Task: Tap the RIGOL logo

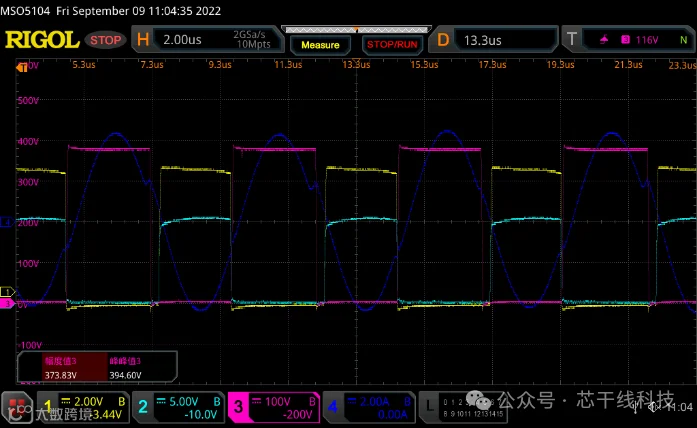Action: tap(42, 40)
